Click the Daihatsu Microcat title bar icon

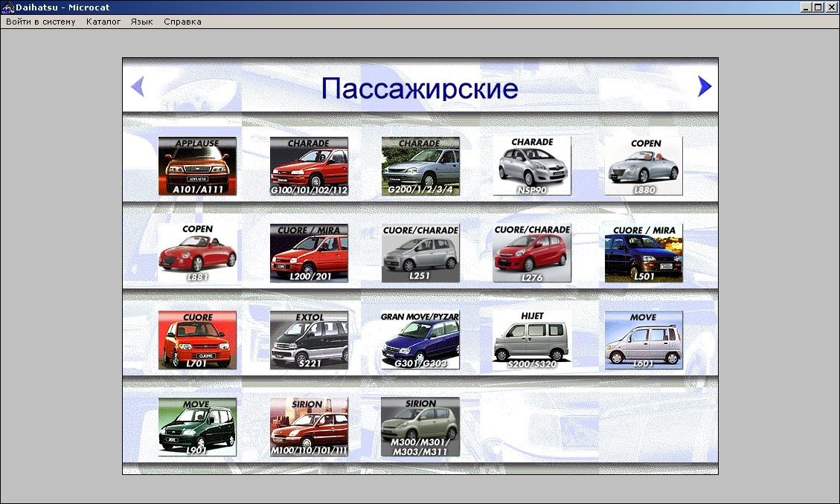click(x=7, y=7)
